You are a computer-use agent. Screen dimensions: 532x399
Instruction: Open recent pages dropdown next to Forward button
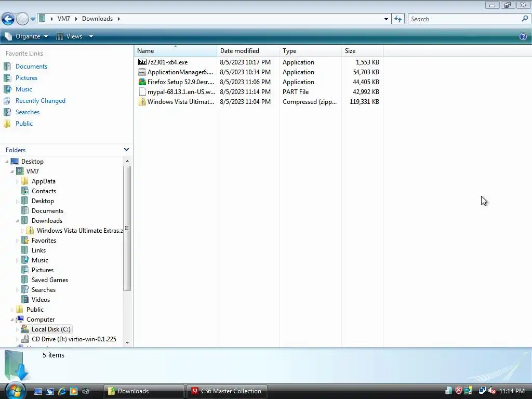point(33,19)
